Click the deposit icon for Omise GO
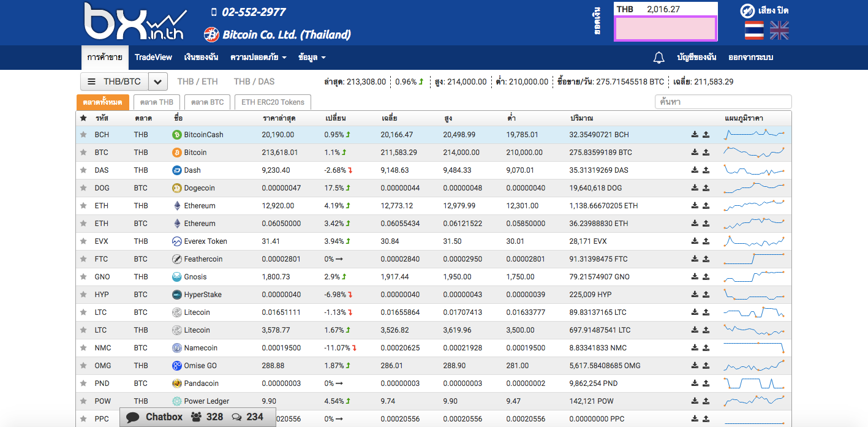Screen dimensions: 868x427 (x=695, y=366)
